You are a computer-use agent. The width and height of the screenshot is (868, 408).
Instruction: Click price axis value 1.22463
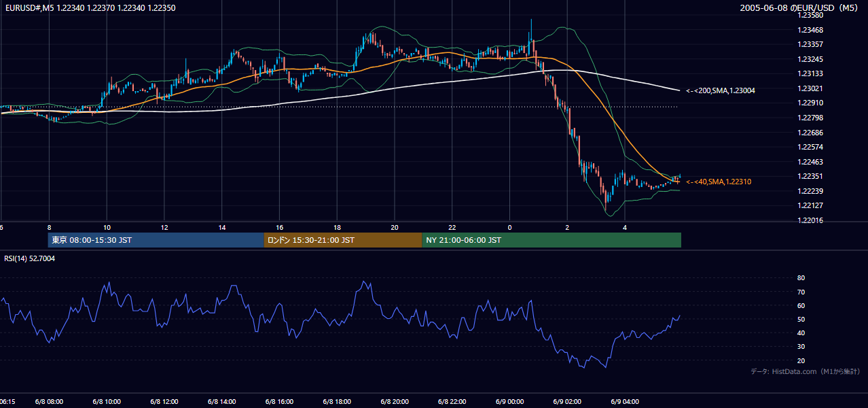810,162
